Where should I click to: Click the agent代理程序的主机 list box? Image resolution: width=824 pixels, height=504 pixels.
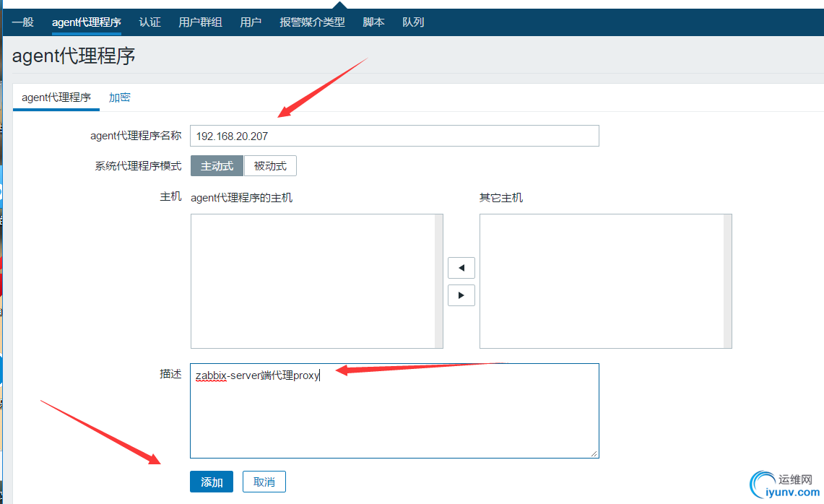[317, 281]
